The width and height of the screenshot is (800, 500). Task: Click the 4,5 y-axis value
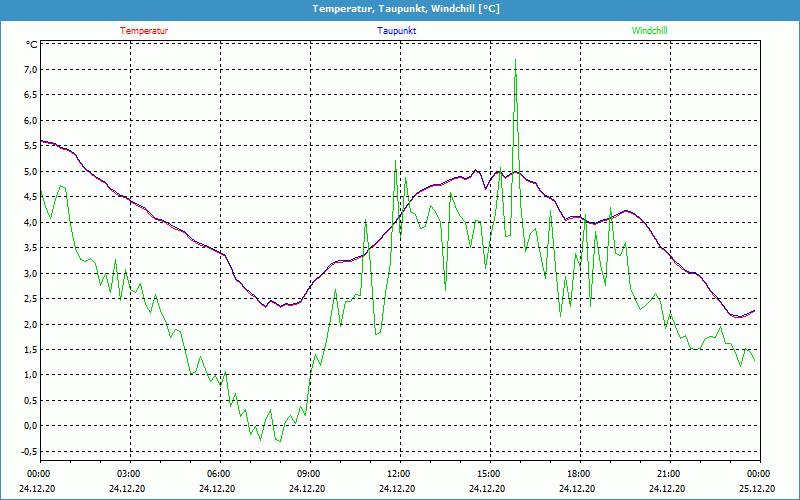click(31, 197)
